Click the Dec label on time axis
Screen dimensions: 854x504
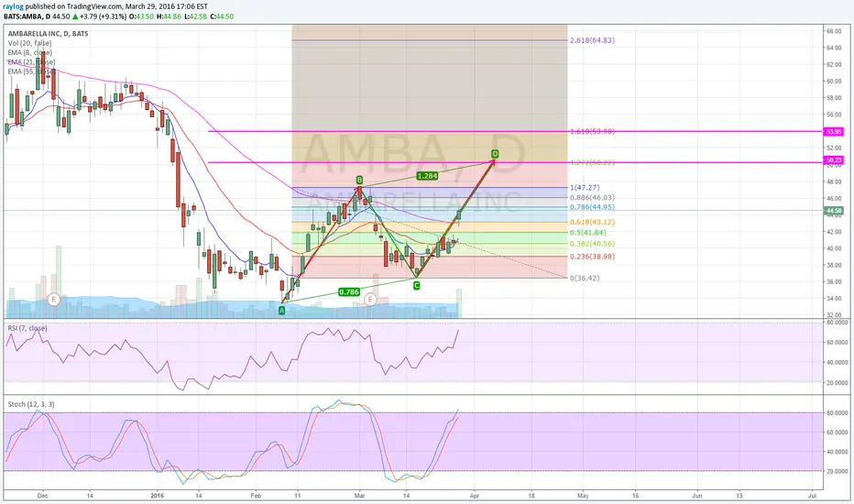click(43, 496)
